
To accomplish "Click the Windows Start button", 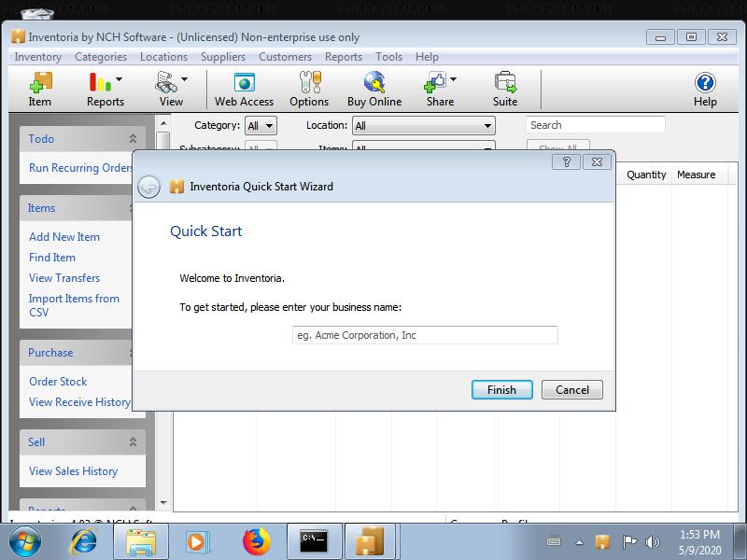I will pos(25,542).
